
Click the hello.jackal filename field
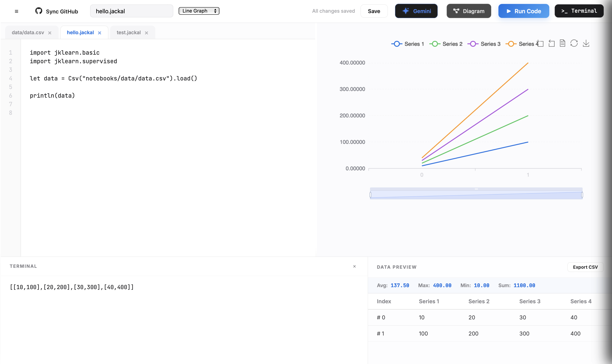point(132,11)
